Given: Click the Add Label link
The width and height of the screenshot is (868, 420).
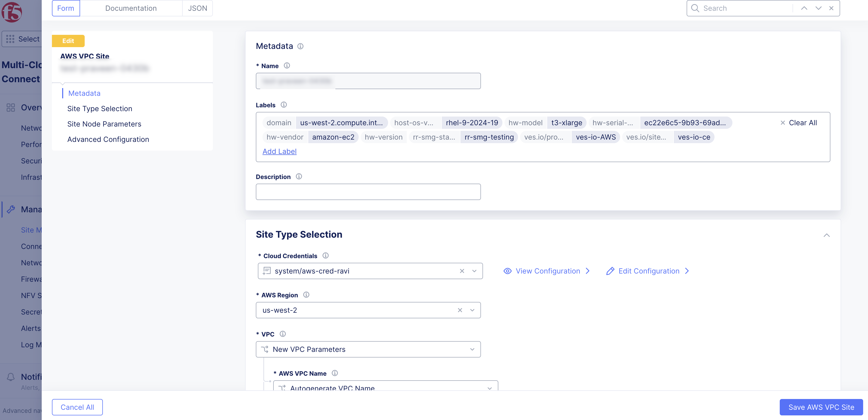Looking at the screenshot, I should 279,151.
